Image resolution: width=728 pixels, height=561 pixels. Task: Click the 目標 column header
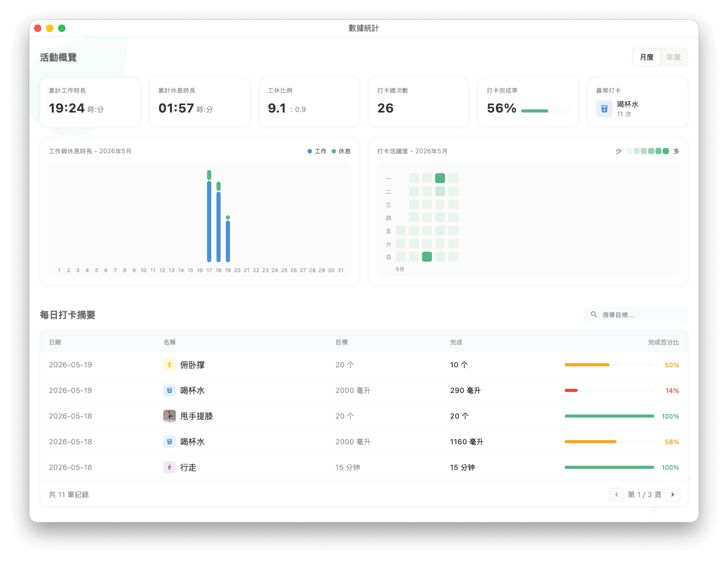click(x=342, y=342)
